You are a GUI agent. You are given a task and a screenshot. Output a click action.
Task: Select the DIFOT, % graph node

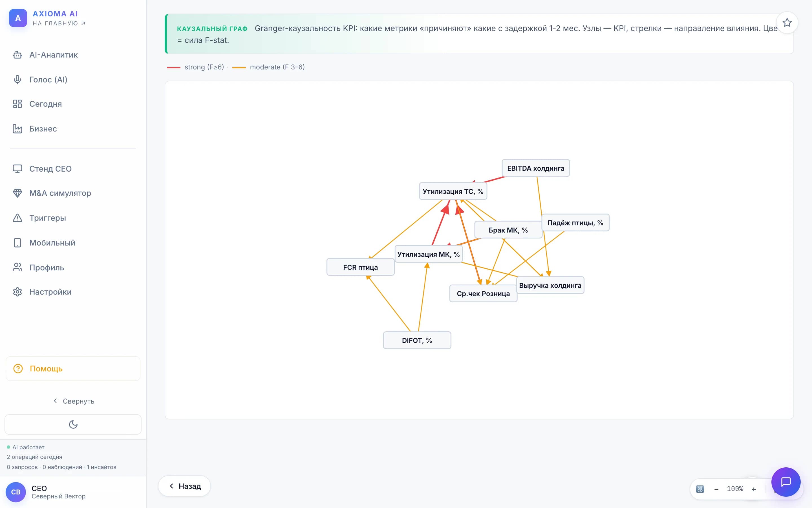tap(417, 340)
